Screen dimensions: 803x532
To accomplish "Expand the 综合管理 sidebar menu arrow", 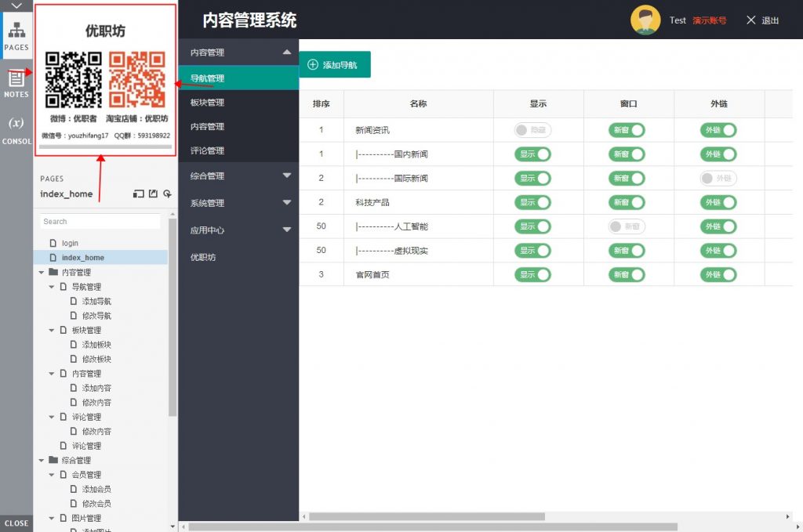I will coord(286,176).
